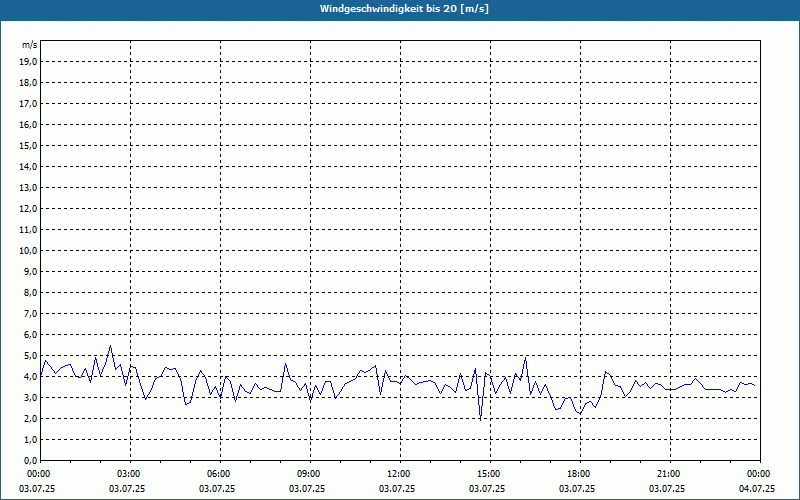This screenshot has width=800, height=500.
Task: Click the date label under 12:00
Action: point(397,488)
